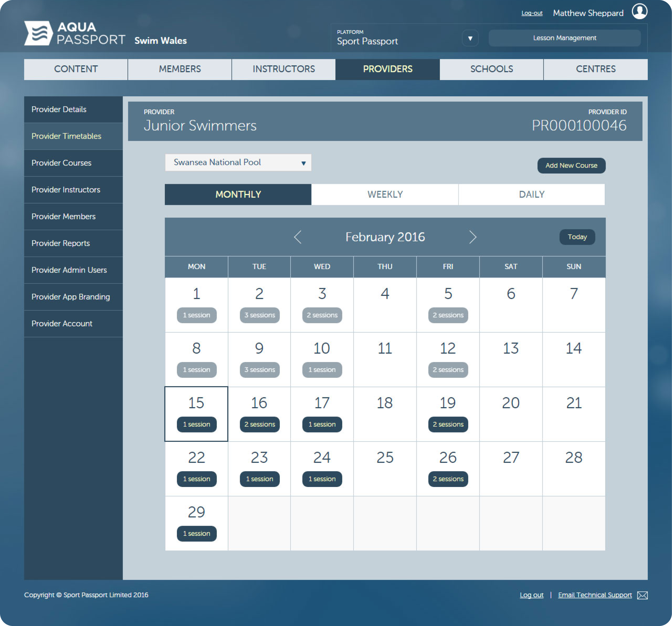Select the SCHOOLS tab
672x626 pixels.
(491, 69)
